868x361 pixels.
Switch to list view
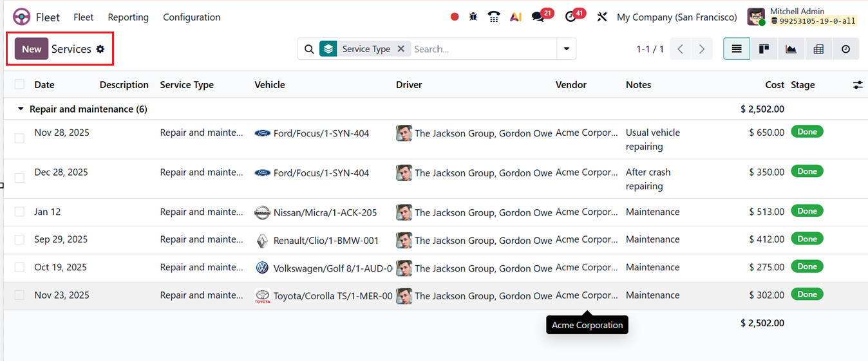[737, 49]
